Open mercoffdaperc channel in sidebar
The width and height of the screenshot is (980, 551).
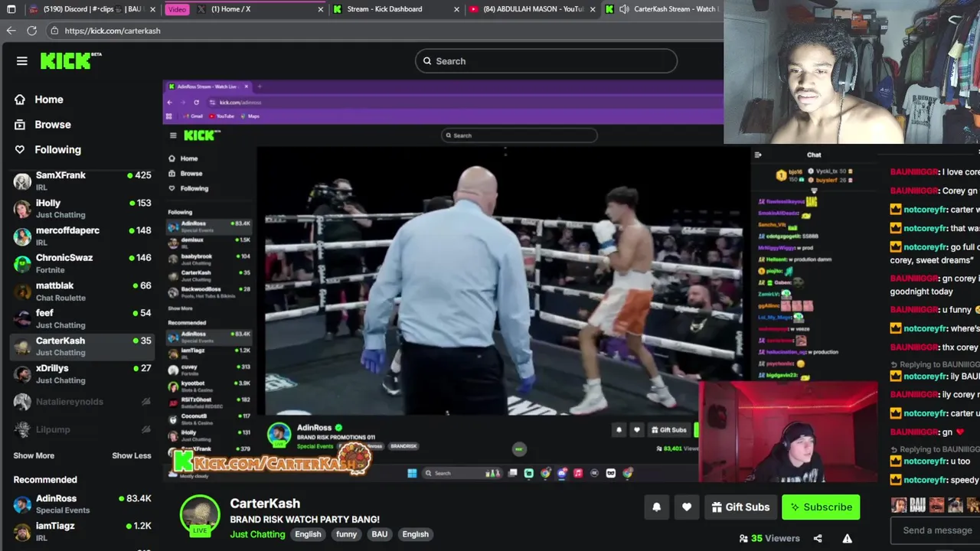click(83, 236)
